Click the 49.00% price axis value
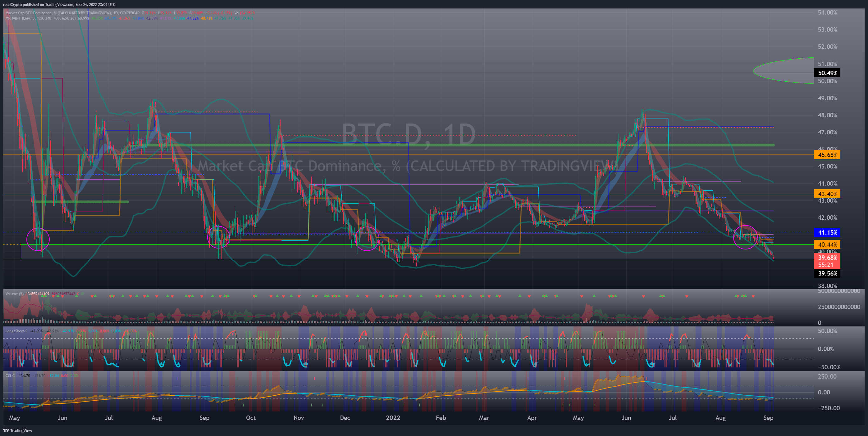The image size is (868, 436). click(827, 98)
